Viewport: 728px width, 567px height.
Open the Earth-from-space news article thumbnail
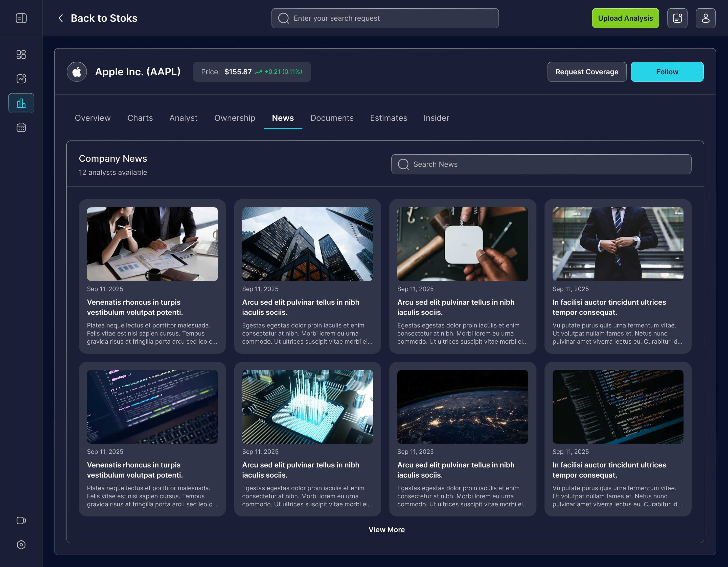pos(463,407)
